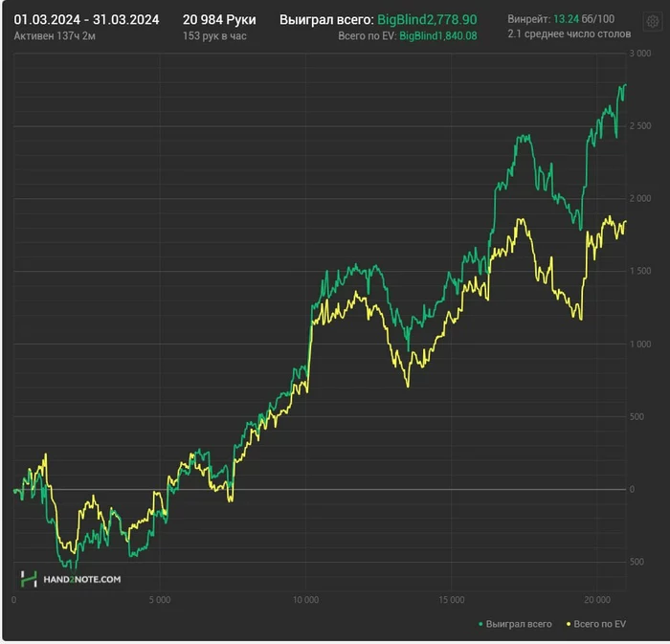
Task: Click the EV total value BigBlind1,840.08
Action: (x=438, y=35)
